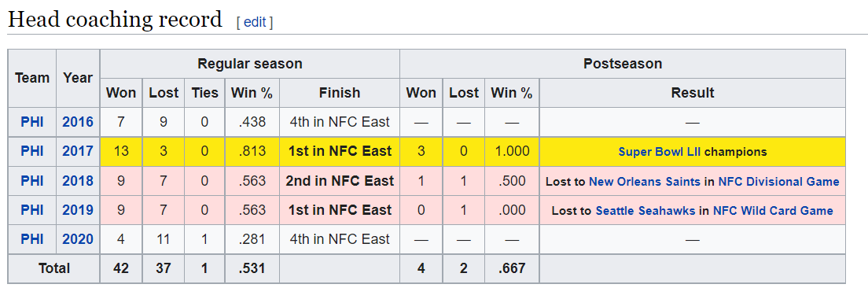
Task: Open the NFC Wild Card Game link
Action: tap(773, 210)
